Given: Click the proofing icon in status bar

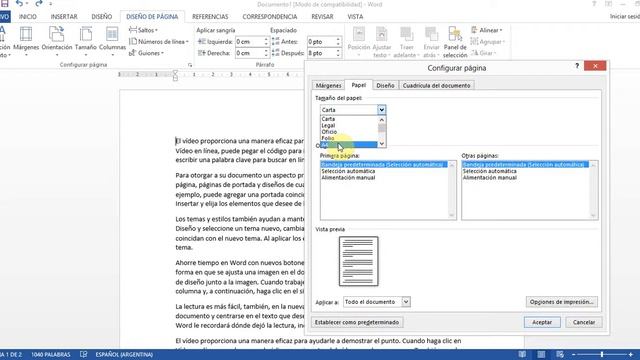Looking at the screenshot, I should pyautogui.click(x=84, y=355).
